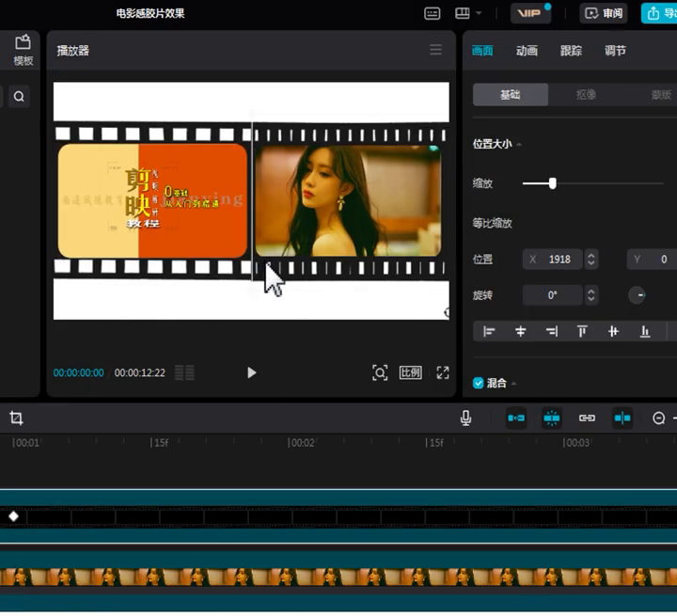Viewport: 677px width, 616px height.
Task: Click the rotation angle input field
Action: tap(553, 295)
